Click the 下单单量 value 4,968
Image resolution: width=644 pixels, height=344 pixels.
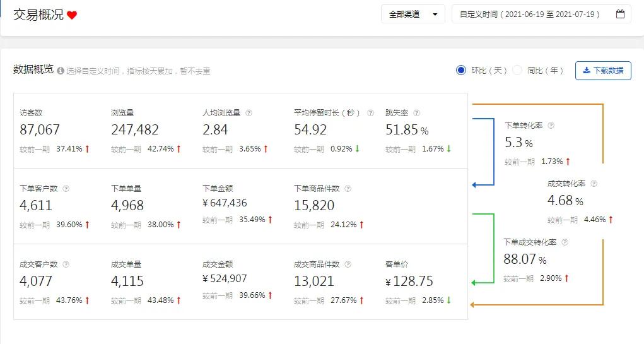[127, 206]
